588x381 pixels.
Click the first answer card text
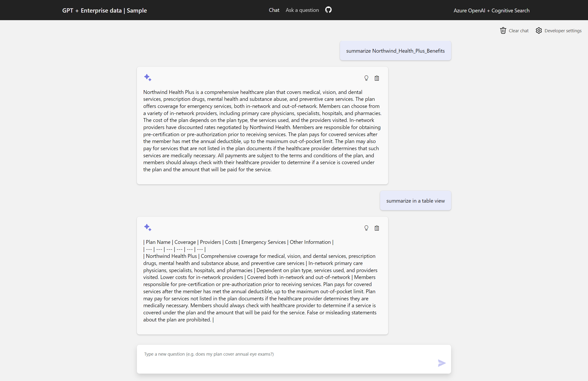point(262,131)
